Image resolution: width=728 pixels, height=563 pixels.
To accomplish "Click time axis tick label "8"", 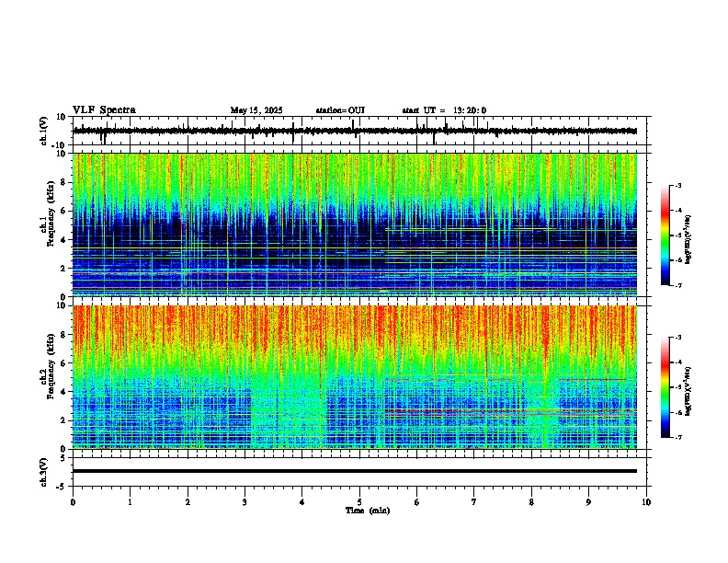I will (531, 502).
